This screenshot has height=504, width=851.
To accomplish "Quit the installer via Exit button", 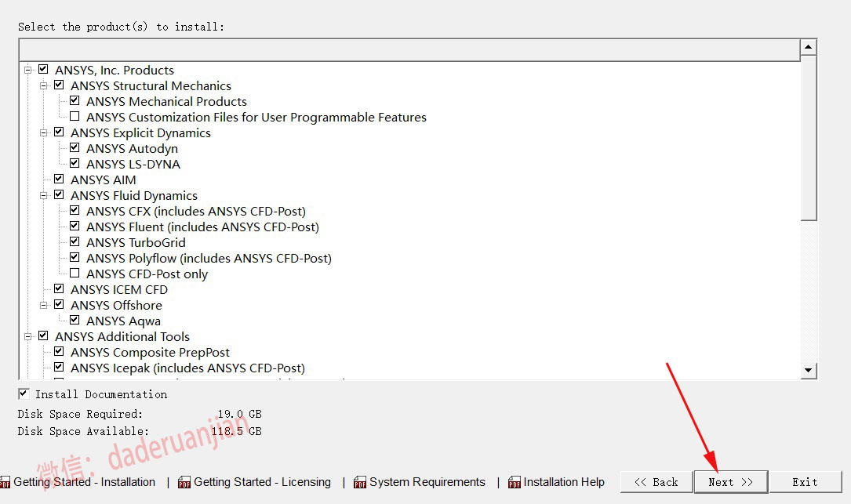I will (x=806, y=482).
